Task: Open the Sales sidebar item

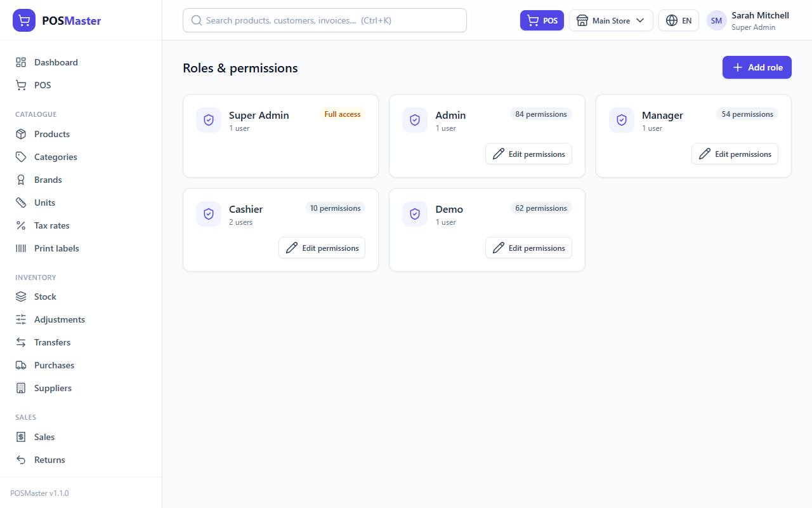Action: (81, 437)
